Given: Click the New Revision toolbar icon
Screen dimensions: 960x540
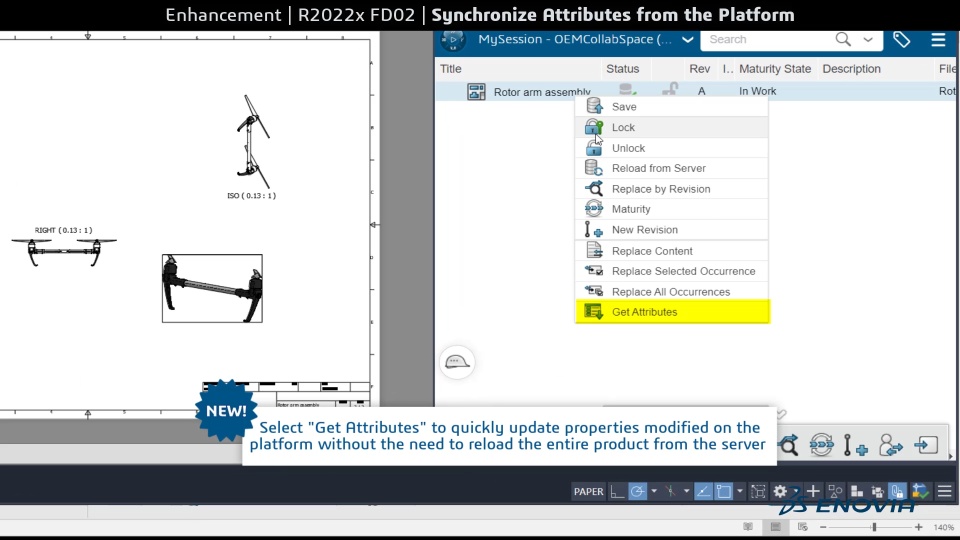Looking at the screenshot, I should pyautogui.click(x=855, y=445).
